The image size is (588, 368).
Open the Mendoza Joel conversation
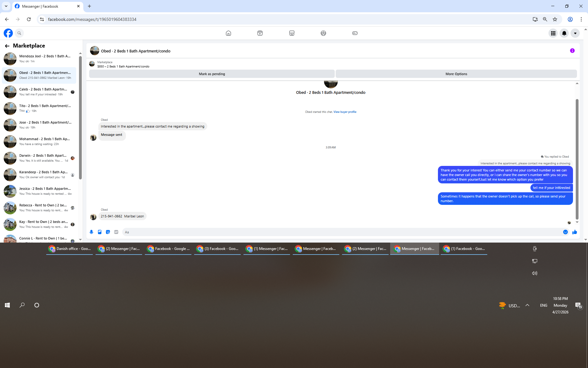pyautogui.click(x=39, y=59)
